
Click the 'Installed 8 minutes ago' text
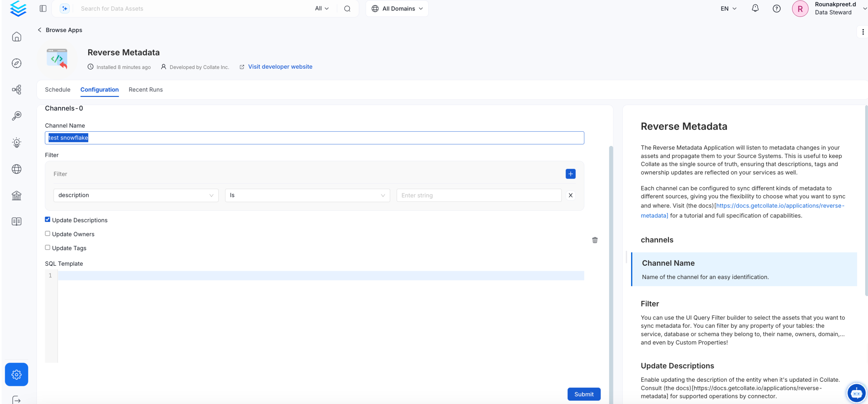[x=123, y=67]
